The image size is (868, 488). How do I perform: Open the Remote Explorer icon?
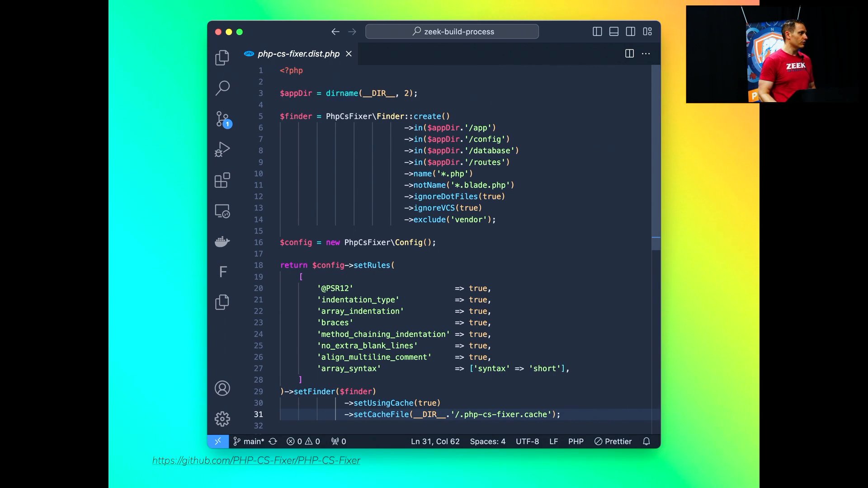click(222, 211)
